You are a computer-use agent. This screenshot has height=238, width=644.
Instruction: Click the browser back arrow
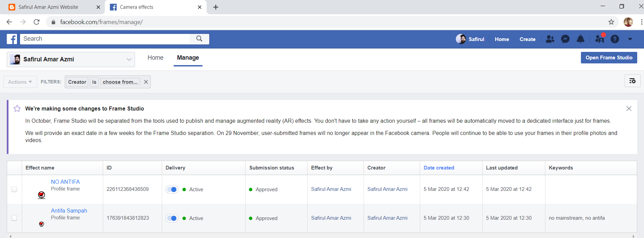tap(9, 22)
